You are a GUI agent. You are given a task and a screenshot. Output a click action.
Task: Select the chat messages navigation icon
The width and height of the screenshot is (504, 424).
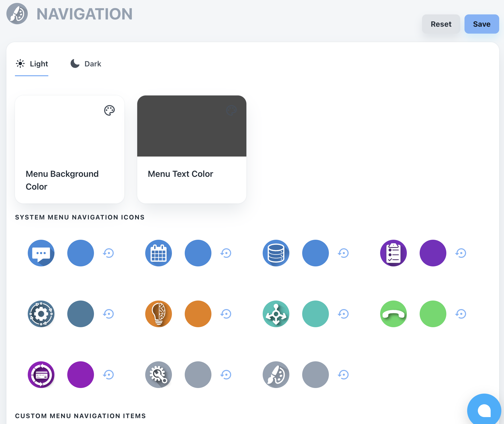click(41, 253)
